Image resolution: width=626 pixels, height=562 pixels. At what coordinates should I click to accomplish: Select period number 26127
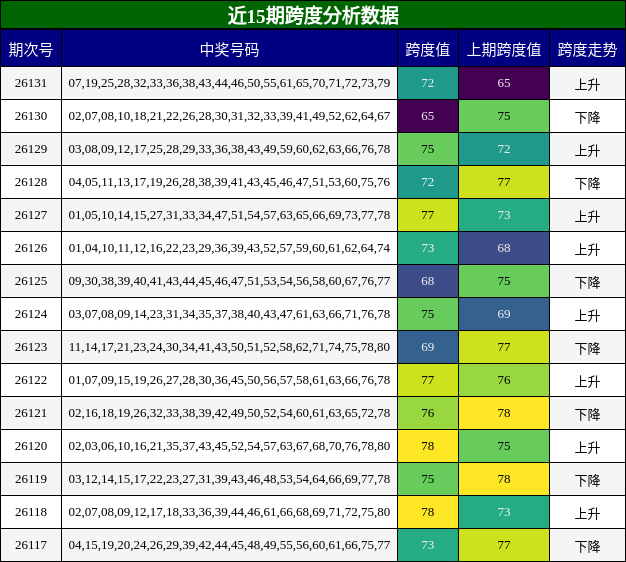(31, 215)
